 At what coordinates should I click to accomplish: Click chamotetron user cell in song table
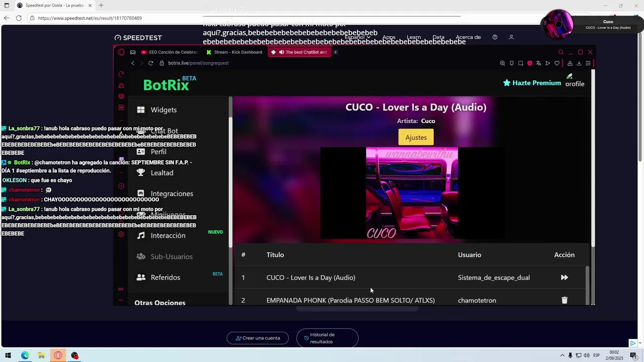point(477,300)
